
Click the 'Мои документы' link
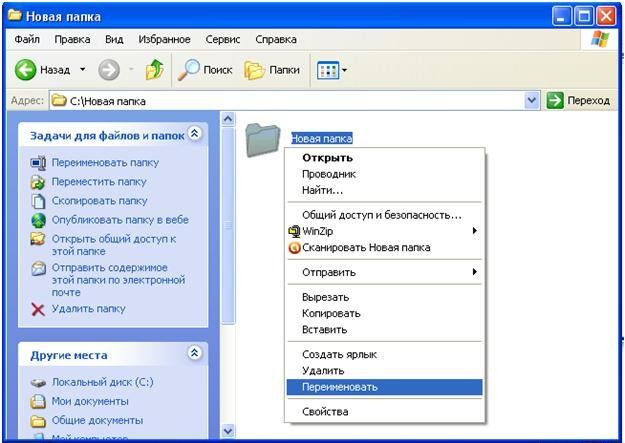90,401
